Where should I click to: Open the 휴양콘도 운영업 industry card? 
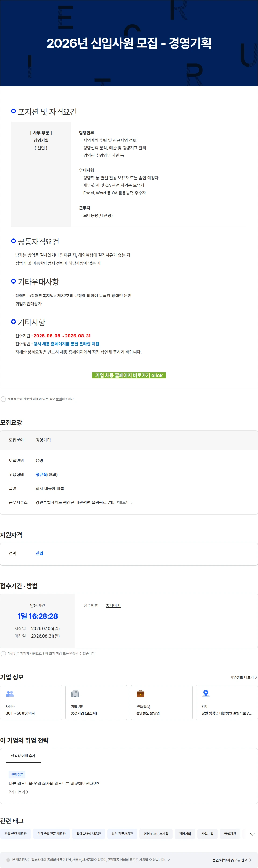click(162, 702)
